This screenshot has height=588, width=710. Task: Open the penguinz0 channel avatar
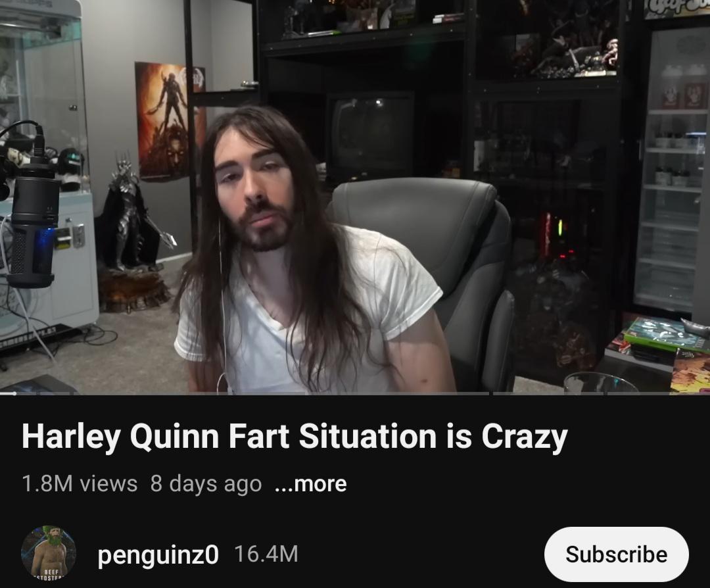pyautogui.click(x=49, y=552)
